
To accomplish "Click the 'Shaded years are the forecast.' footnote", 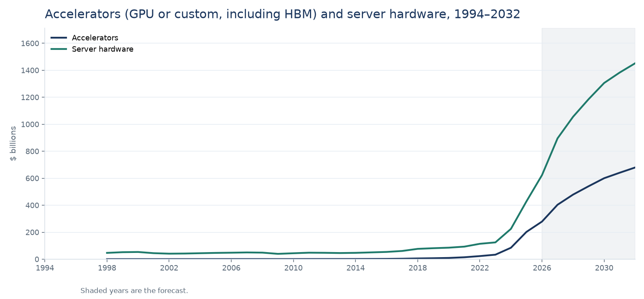I will 134,291.
